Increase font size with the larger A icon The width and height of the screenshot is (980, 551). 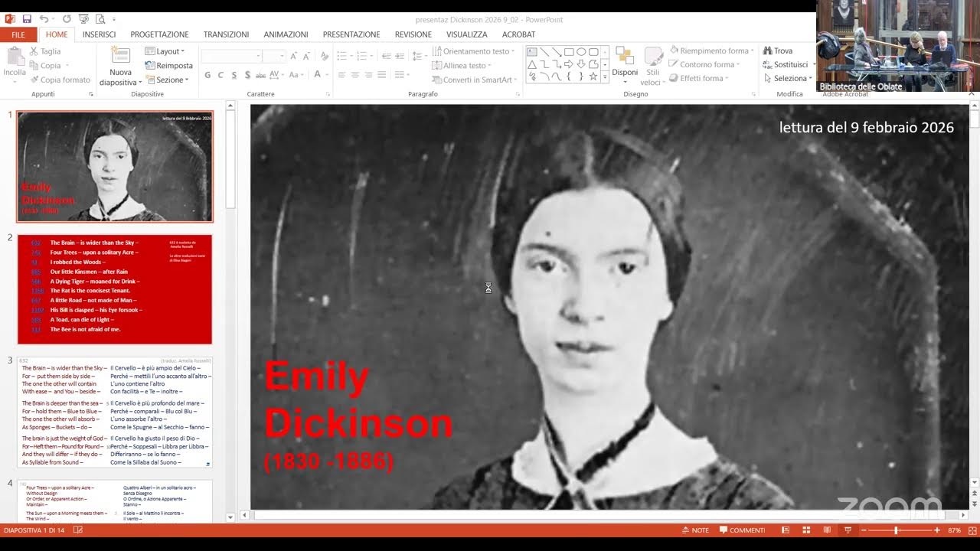tap(293, 56)
